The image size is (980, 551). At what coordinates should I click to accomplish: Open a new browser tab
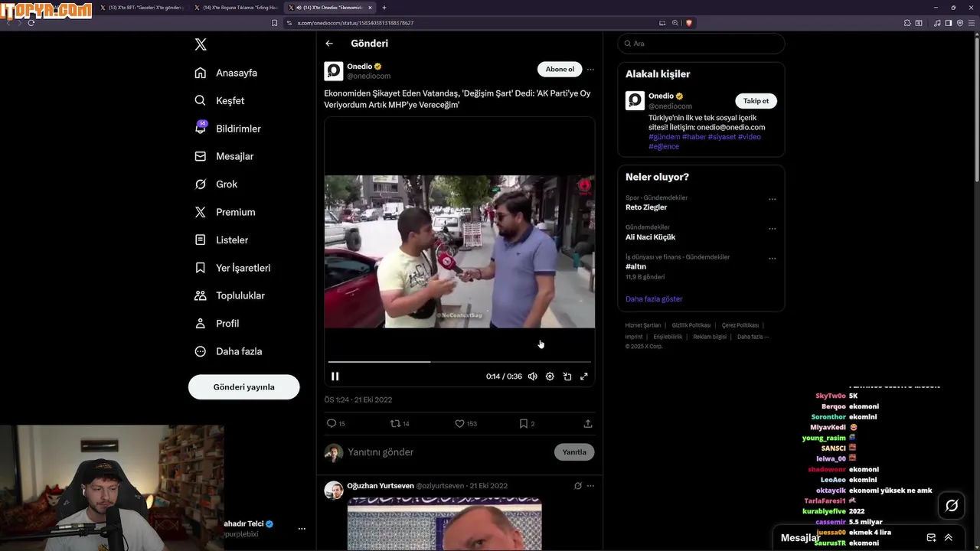tap(384, 8)
